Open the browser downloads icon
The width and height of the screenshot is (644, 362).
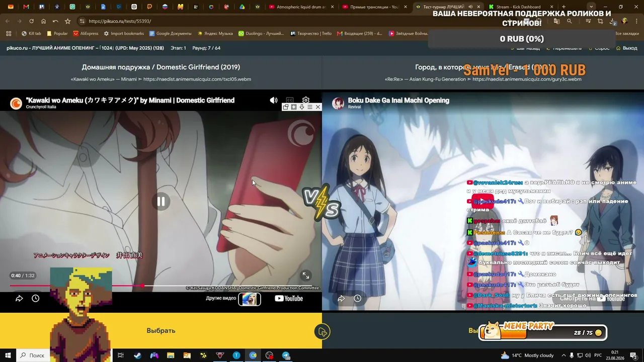coord(612,21)
